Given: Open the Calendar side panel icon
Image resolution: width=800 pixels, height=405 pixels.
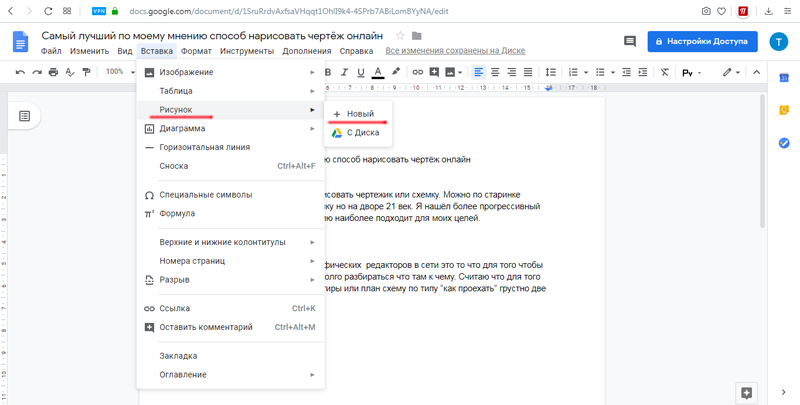Looking at the screenshot, I should tap(784, 78).
